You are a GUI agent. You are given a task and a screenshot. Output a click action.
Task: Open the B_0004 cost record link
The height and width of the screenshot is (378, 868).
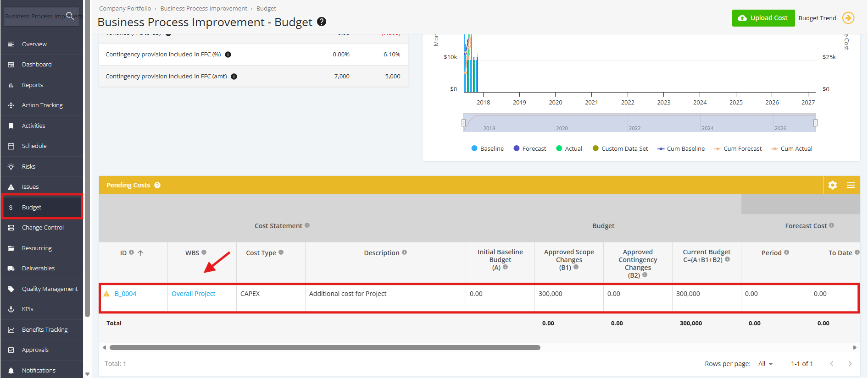click(125, 294)
